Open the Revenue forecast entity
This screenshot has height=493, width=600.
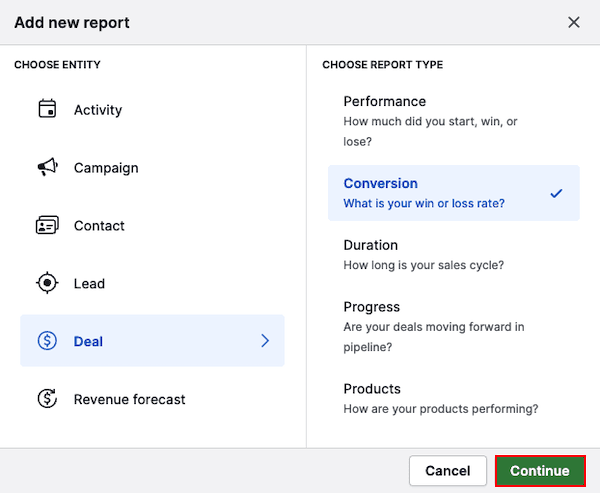pyautogui.click(x=130, y=399)
